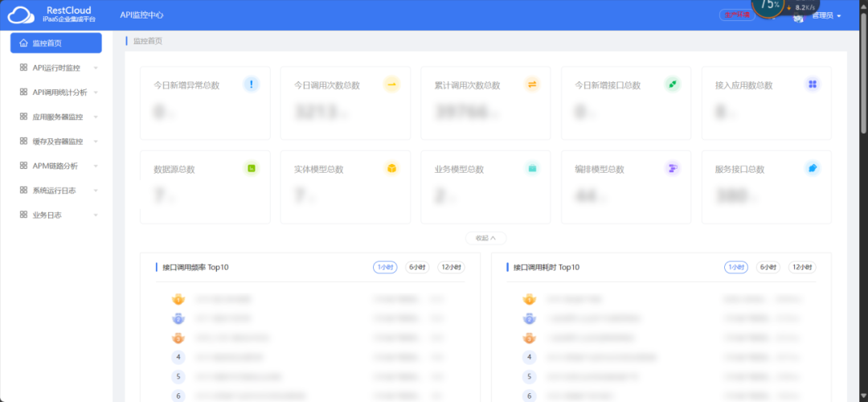The image size is (868, 402).
Task: Click the gold rank 1 medal in 接口调用耗时 list
Action: 529,300
